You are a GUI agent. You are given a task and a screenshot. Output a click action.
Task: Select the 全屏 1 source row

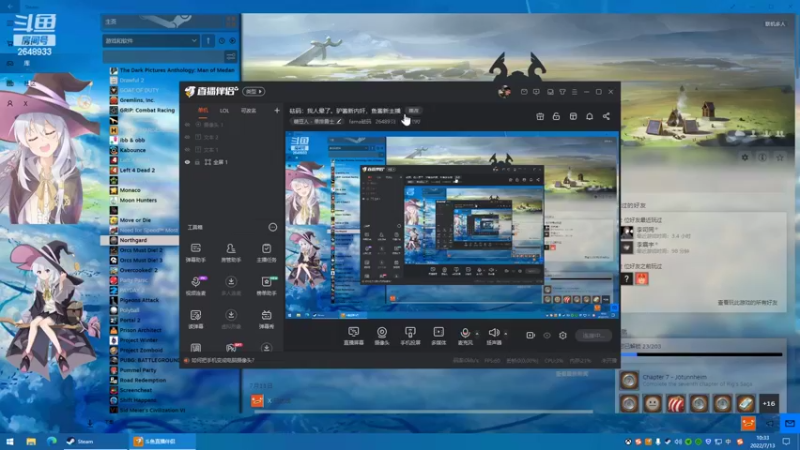coord(232,162)
